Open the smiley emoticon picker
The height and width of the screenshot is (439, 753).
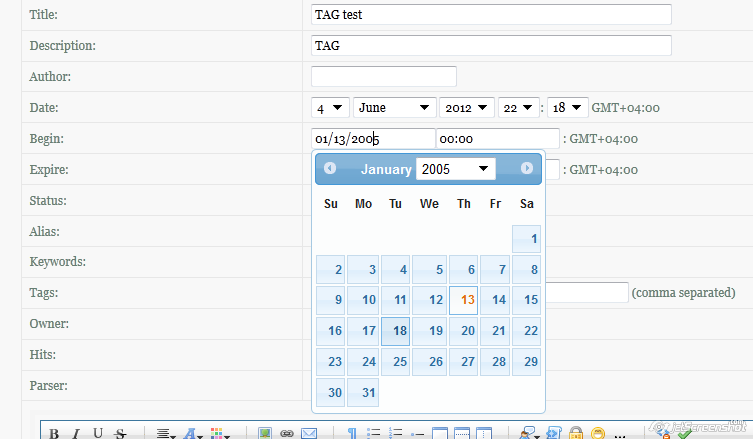[x=598, y=433]
